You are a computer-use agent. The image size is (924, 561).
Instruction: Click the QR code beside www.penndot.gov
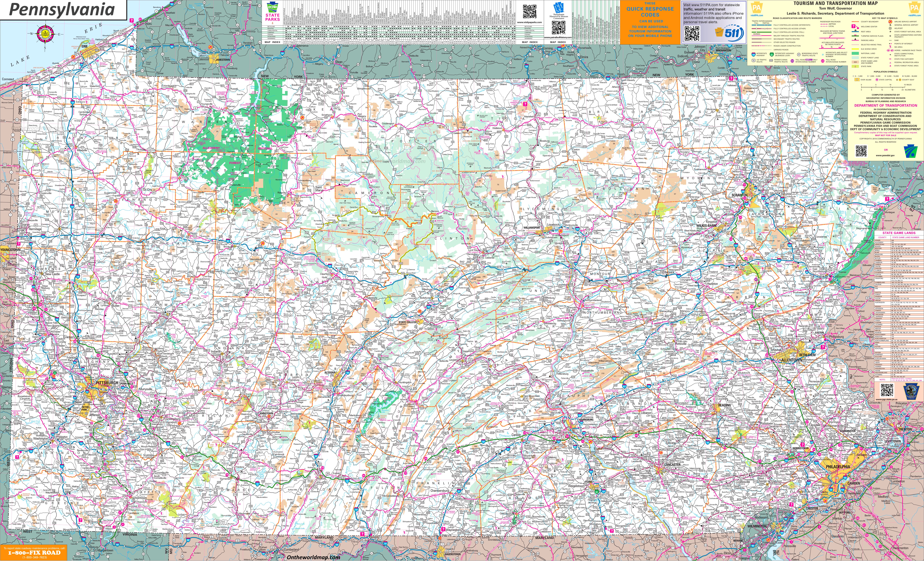[x=861, y=151]
